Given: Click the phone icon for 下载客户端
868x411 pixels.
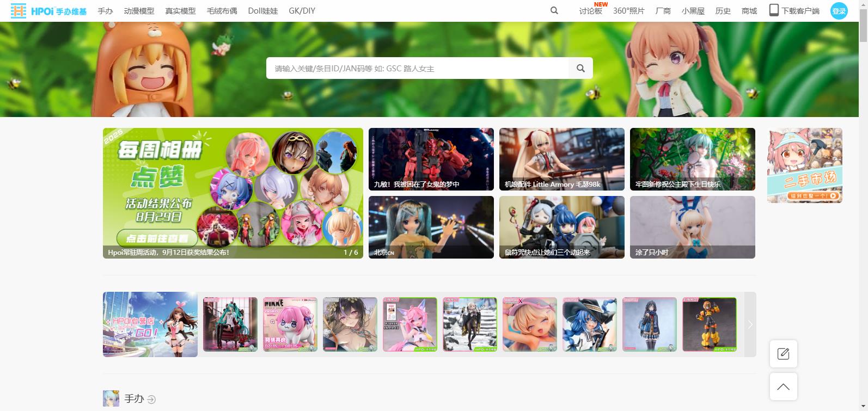Looking at the screenshot, I should pyautogui.click(x=774, y=10).
